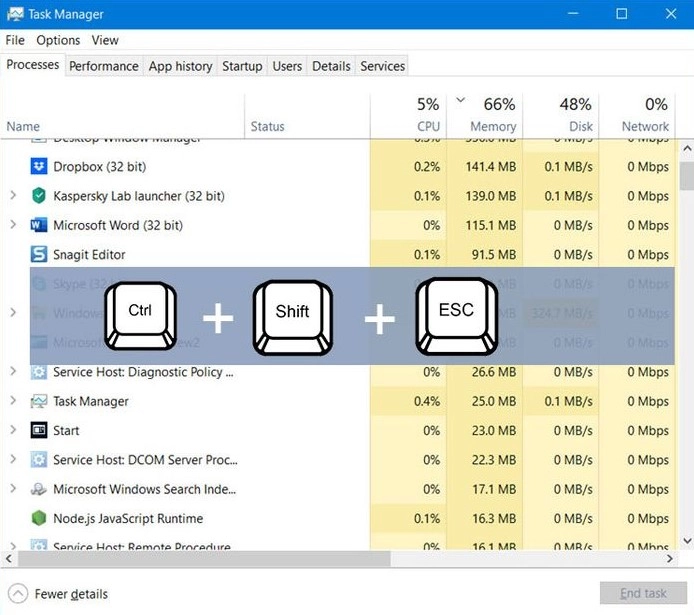Click the Dropbox icon in the process list
The height and width of the screenshot is (615, 694).
(x=39, y=167)
